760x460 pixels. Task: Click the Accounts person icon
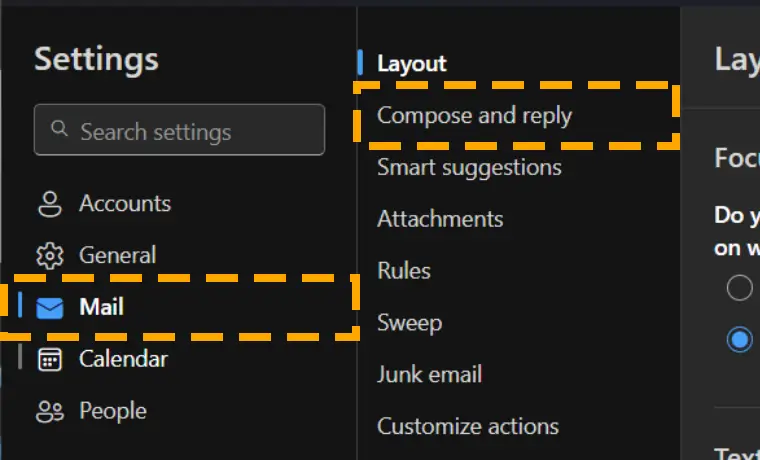[50, 204]
